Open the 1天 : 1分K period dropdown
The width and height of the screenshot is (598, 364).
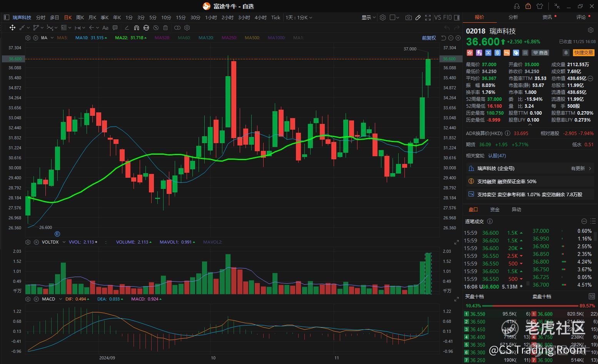coord(299,17)
